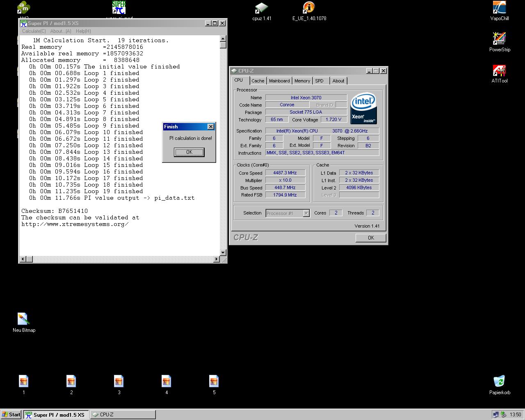Switch to the Cache tab in CPU-Z
Screen dimensions: 525x420
[258, 81]
